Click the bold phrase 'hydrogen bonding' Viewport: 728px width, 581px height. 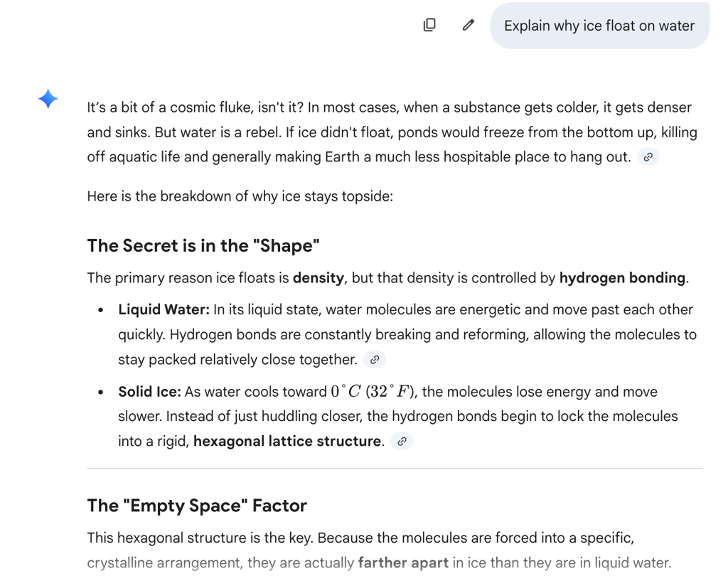[622, 278]
